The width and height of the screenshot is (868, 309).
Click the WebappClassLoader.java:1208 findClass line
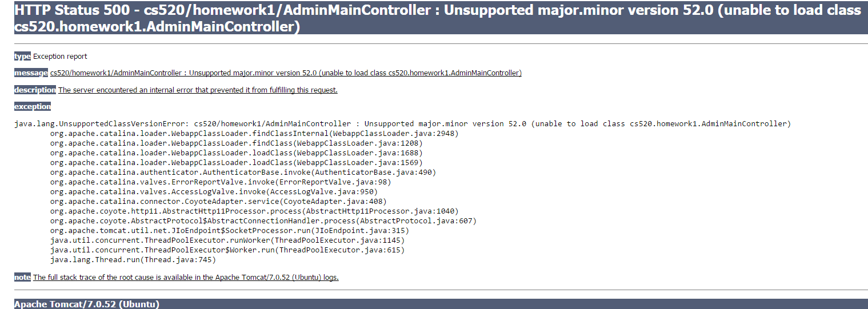pyautogui.click(x=237, y=143)
